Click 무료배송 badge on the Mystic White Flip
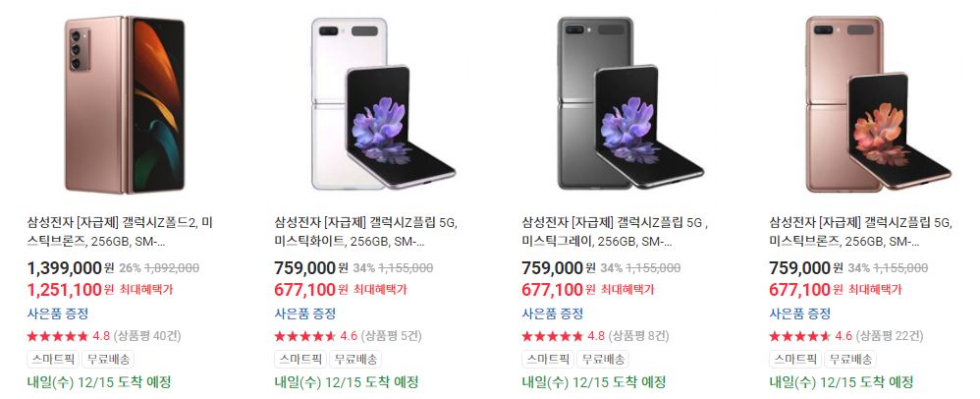 pyautogui.click(x=355, y=359)
